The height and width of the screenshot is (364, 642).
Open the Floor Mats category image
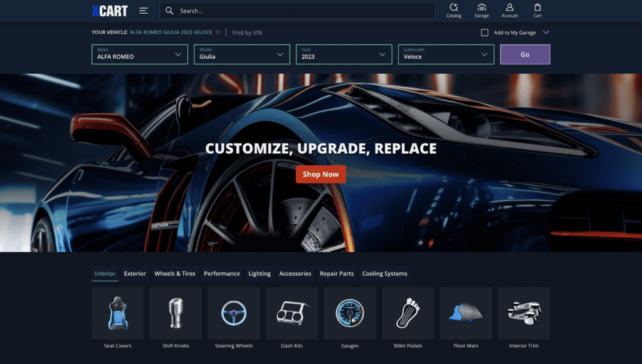click(466, 313)
